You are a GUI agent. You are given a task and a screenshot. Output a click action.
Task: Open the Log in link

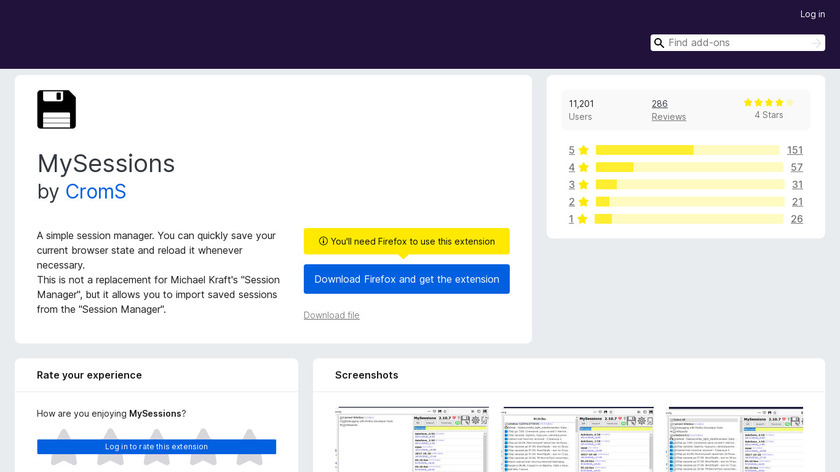tap(812, 14)
